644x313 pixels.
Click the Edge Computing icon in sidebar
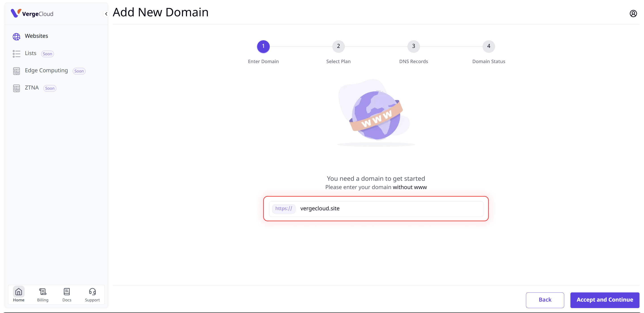pos(16,71)
